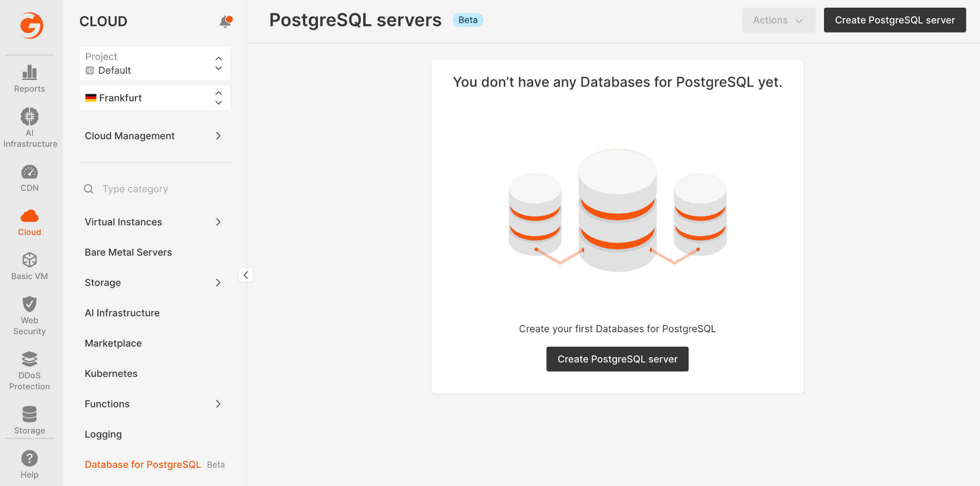Open Marketplace
Screen dimensions: 980x486
tap(113, 343)
